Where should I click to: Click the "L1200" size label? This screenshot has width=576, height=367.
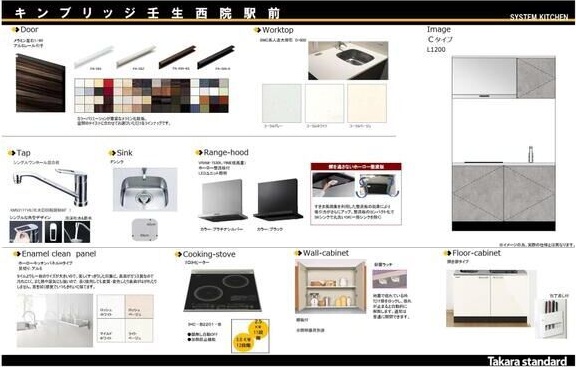436,49
